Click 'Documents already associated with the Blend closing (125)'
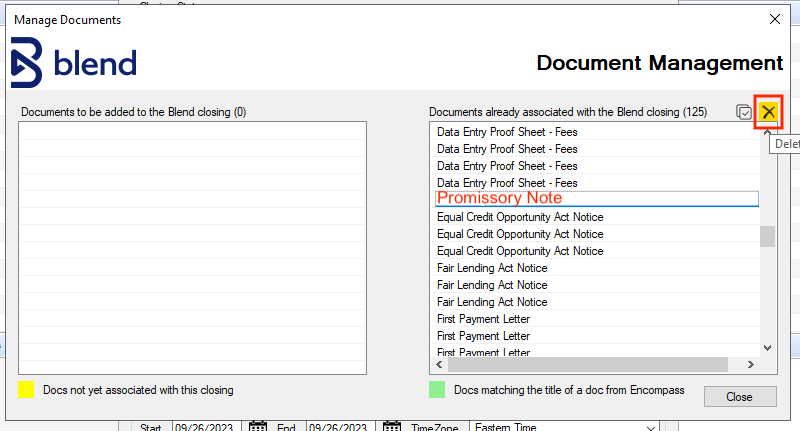The height and width of the screenshot is (431, 800). pos(568,112)
